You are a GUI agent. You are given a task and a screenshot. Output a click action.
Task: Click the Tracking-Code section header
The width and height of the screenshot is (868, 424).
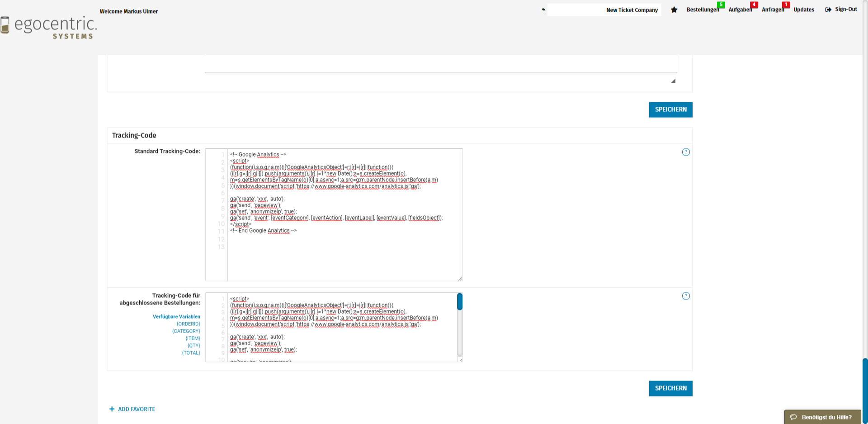[x=134, y=135]
